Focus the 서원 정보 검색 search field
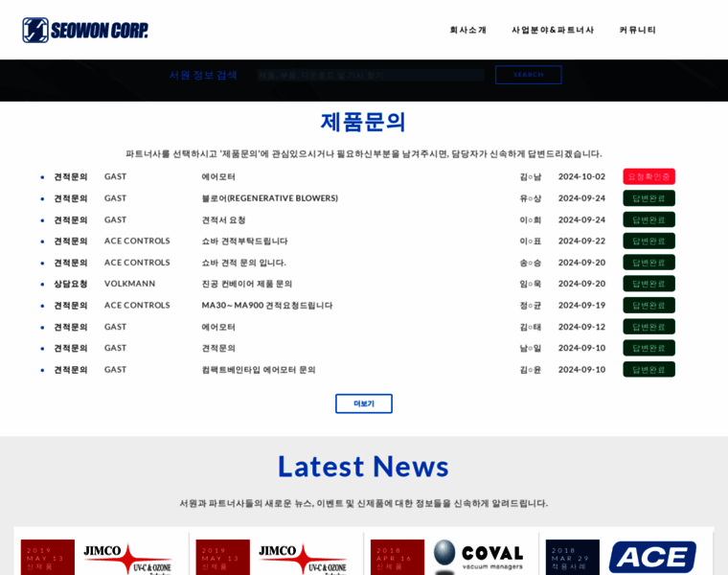Image resolution: width=728 pixels, height=575 pixels. coord(371,75)
